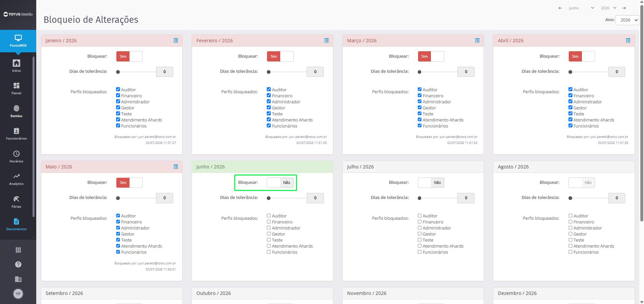Open the Junho month dropdown at top
644x304 pixels.
pos(581,8)
